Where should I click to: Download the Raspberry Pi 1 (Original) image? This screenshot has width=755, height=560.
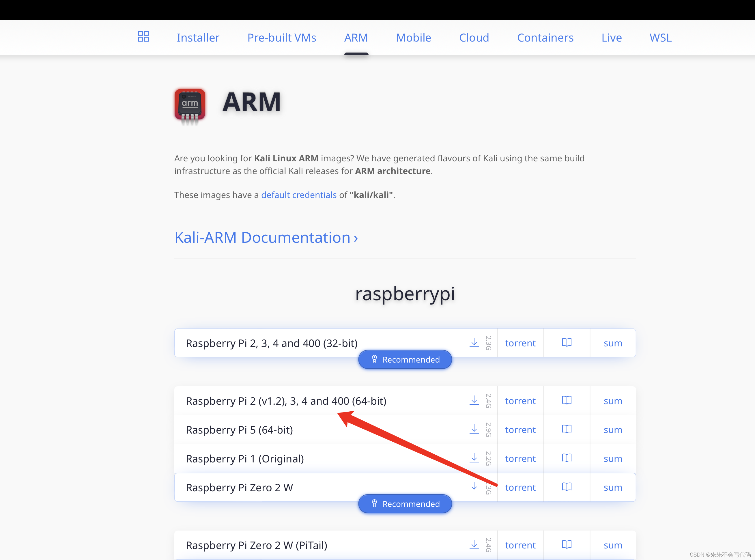point(474,458)
